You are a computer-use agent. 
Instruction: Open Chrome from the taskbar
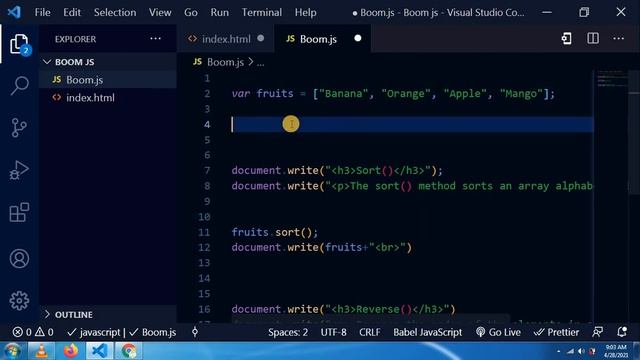(x=129, y=351)
